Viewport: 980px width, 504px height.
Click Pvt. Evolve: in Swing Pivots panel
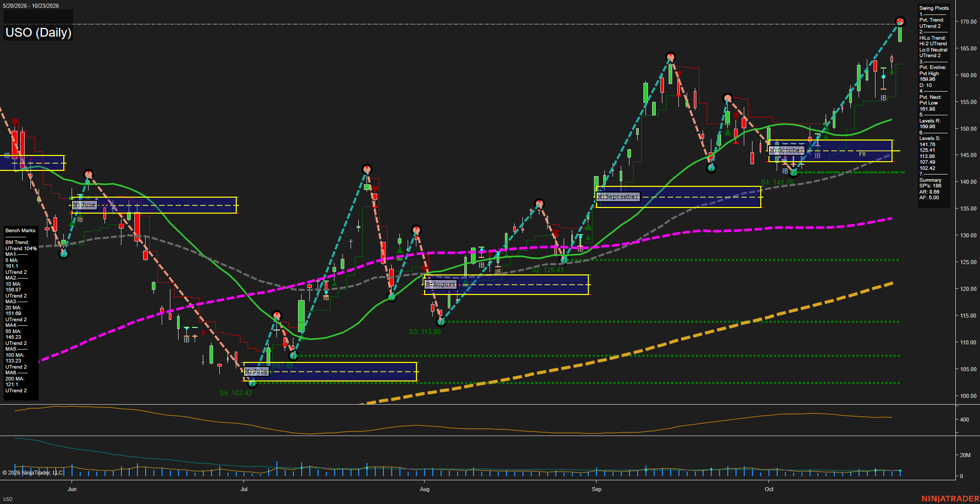[x=933, y=67]
